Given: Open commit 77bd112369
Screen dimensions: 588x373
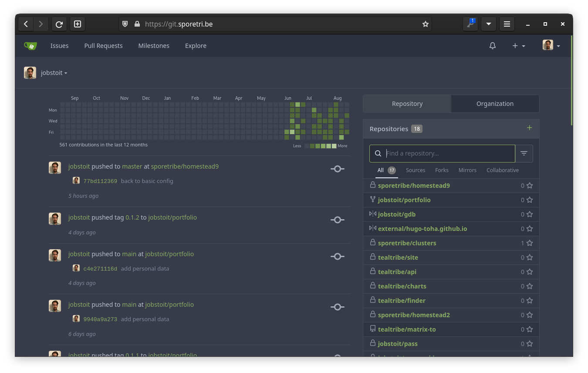Looking at the screenshot, I should tap(100, 180).
